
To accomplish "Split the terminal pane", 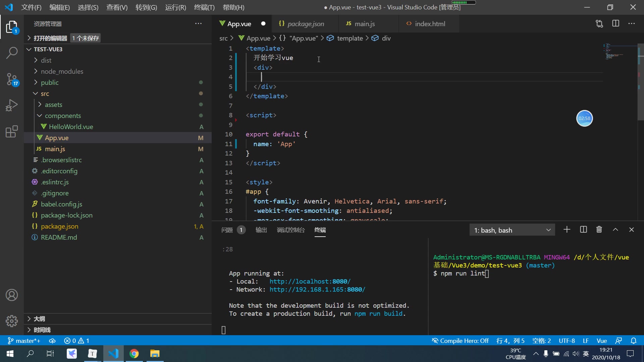I will tap(583, 230).
